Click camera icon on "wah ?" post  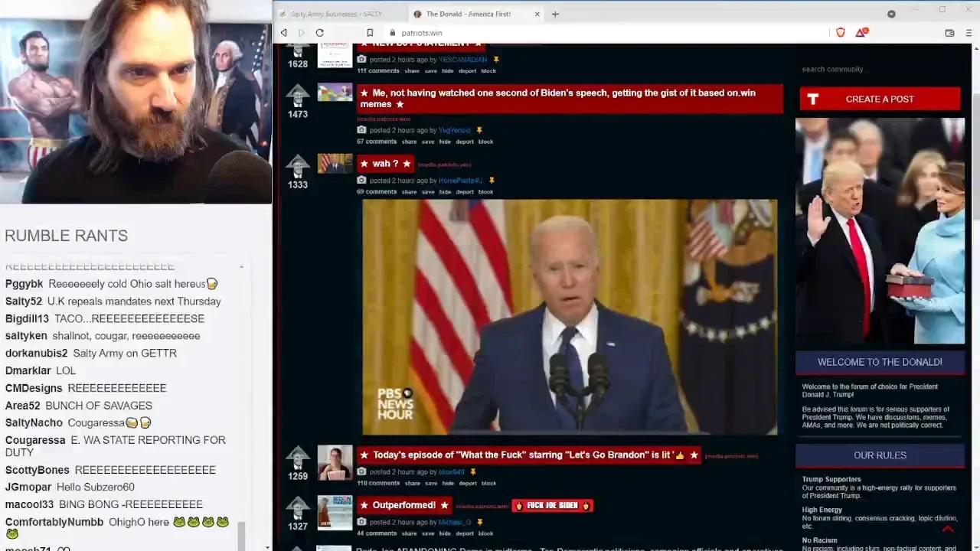361,181
